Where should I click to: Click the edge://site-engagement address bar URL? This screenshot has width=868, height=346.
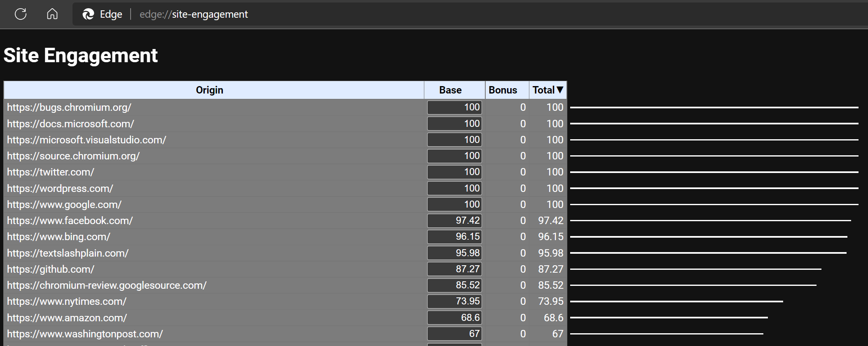click(x=194, y=14)
